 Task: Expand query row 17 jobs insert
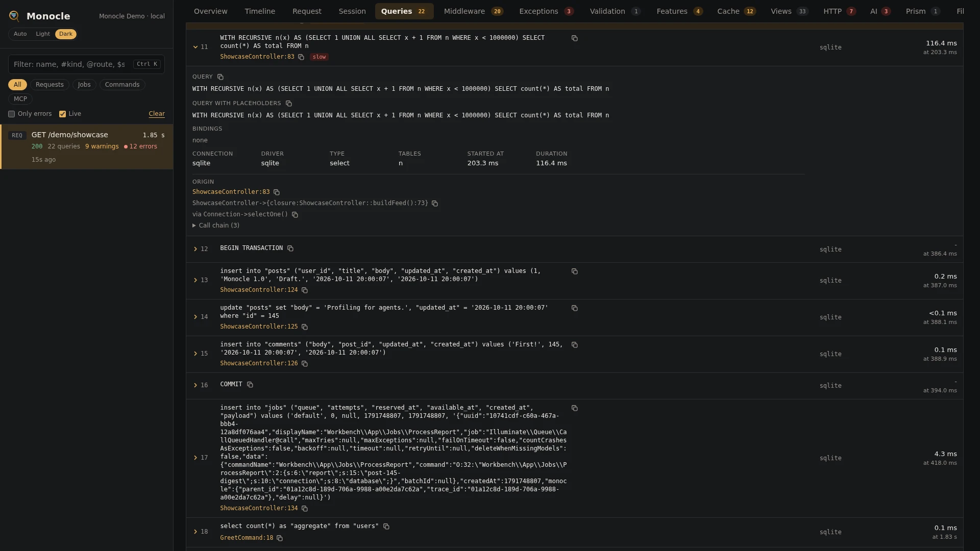click(195, 458)
